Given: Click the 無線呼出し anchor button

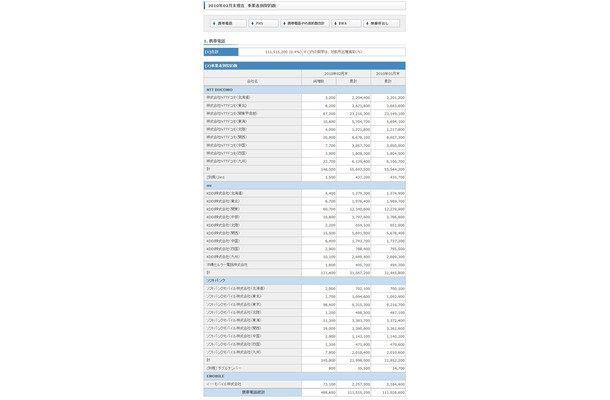Looking at the screenshot, I should coord(381,23).
